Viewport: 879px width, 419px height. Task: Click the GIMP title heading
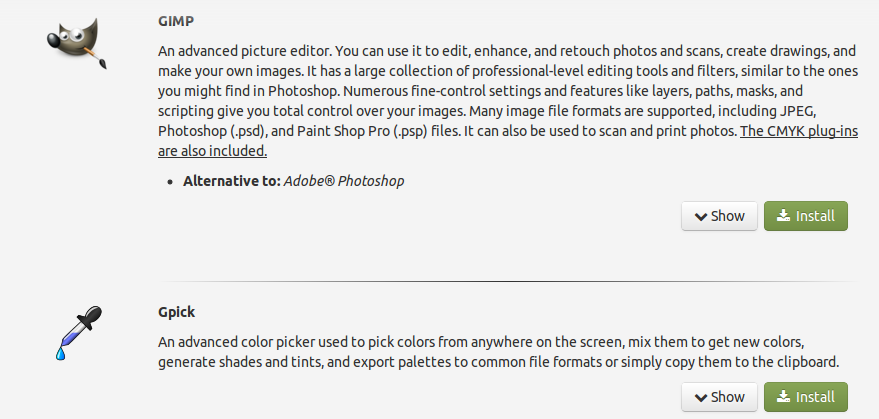175,19
